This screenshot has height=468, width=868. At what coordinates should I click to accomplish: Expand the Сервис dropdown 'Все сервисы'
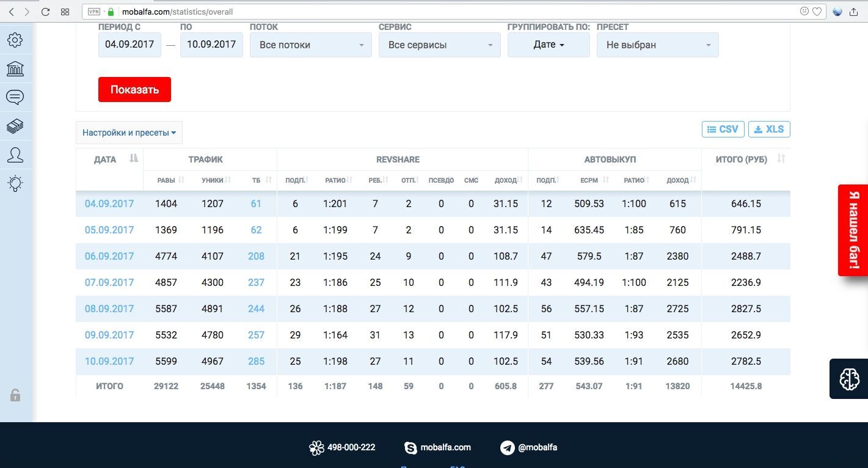click(x=439, y=45)
